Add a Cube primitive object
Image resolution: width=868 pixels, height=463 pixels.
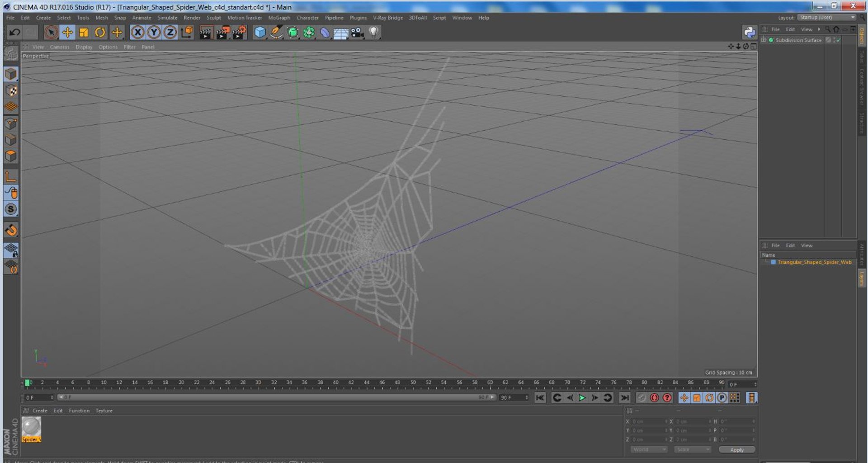pos(260,32)
